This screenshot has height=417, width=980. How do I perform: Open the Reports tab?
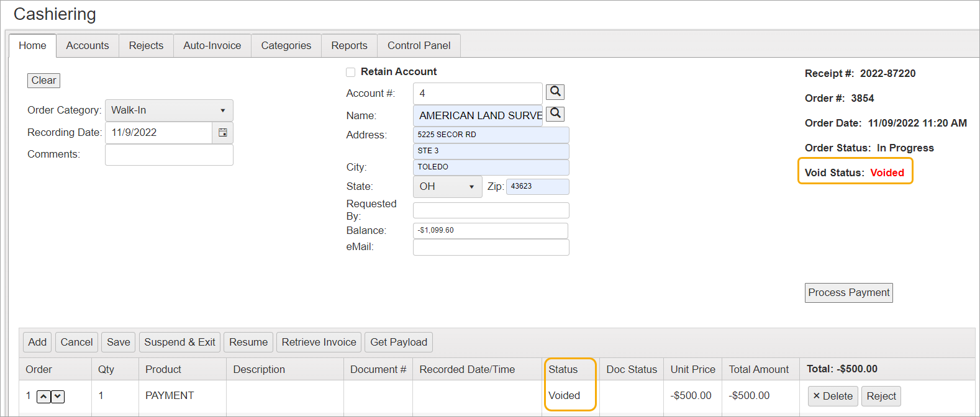tap(349, 46)
